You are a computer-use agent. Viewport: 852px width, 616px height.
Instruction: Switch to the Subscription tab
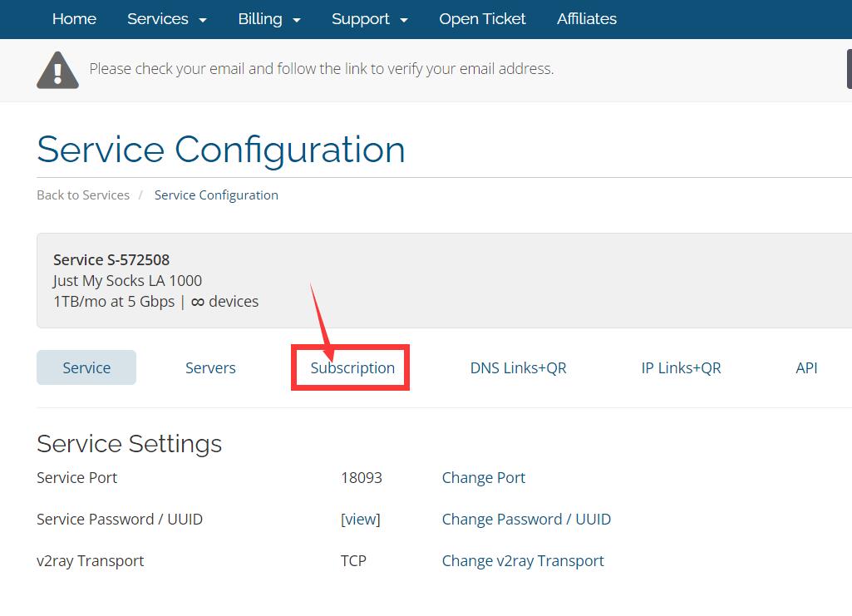coord(350,367)
